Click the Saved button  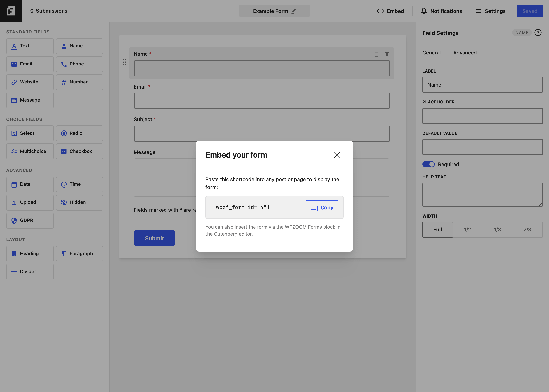click(x=530, y=11)
